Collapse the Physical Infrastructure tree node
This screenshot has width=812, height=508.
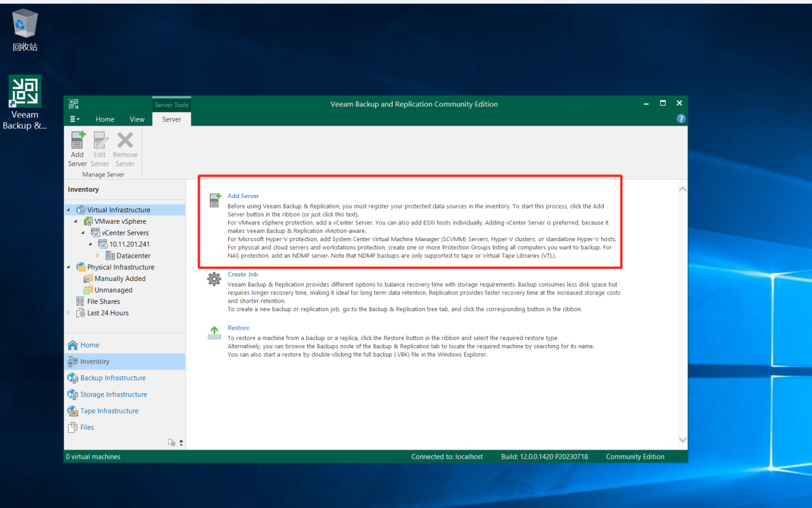pyautogui.click(x=69, y=267)
